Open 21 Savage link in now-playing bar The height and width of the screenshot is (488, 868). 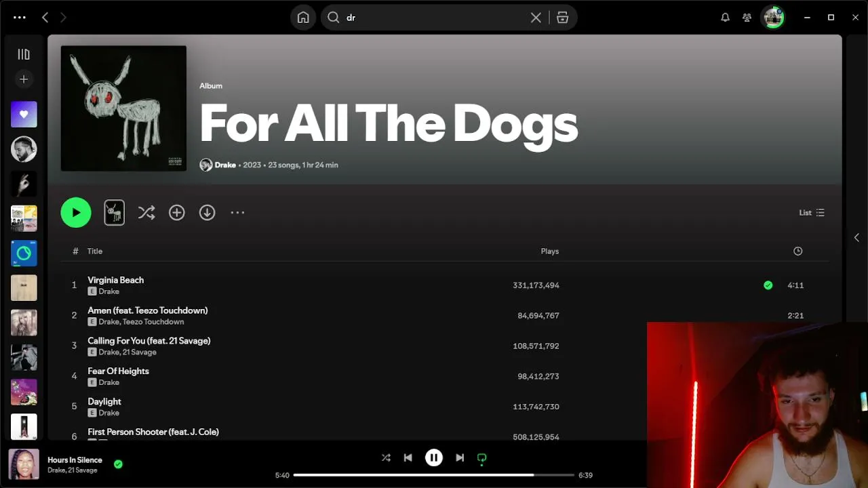pos(82,470)
